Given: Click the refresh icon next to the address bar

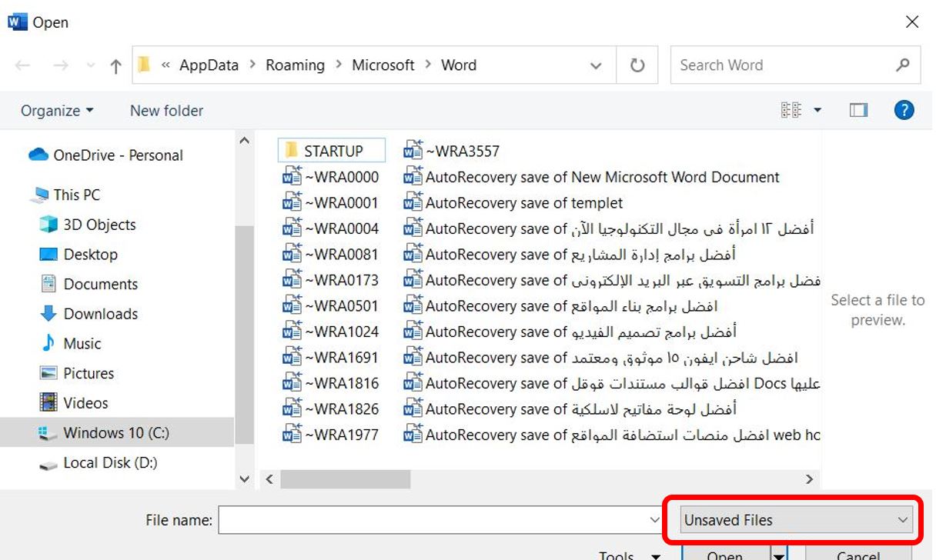Looking at the screenshot, I should pyautogui.click(x=637, y=65).
